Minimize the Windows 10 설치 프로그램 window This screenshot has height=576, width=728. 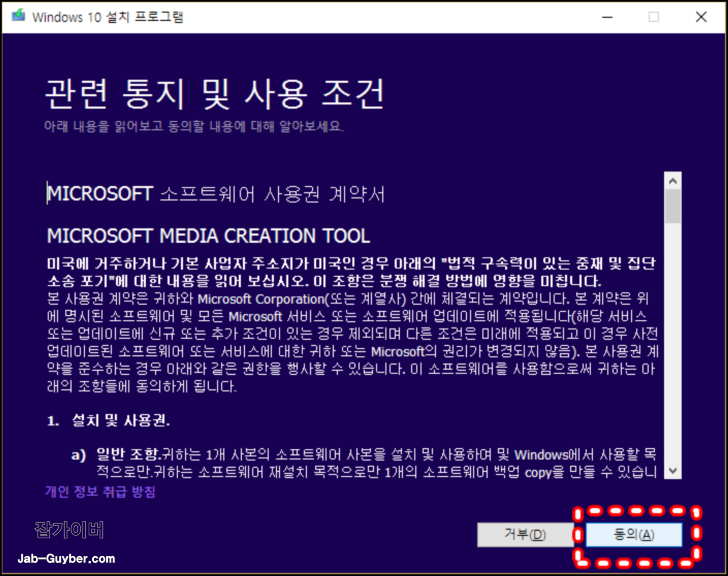pyautogui.click(x=607, y=17)
